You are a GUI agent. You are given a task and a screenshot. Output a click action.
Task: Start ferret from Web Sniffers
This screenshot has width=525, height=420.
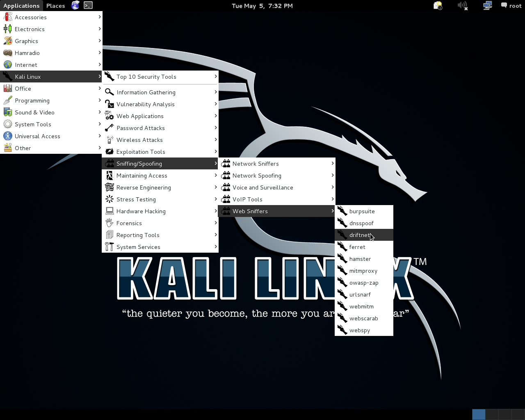(x=364, y=247)
